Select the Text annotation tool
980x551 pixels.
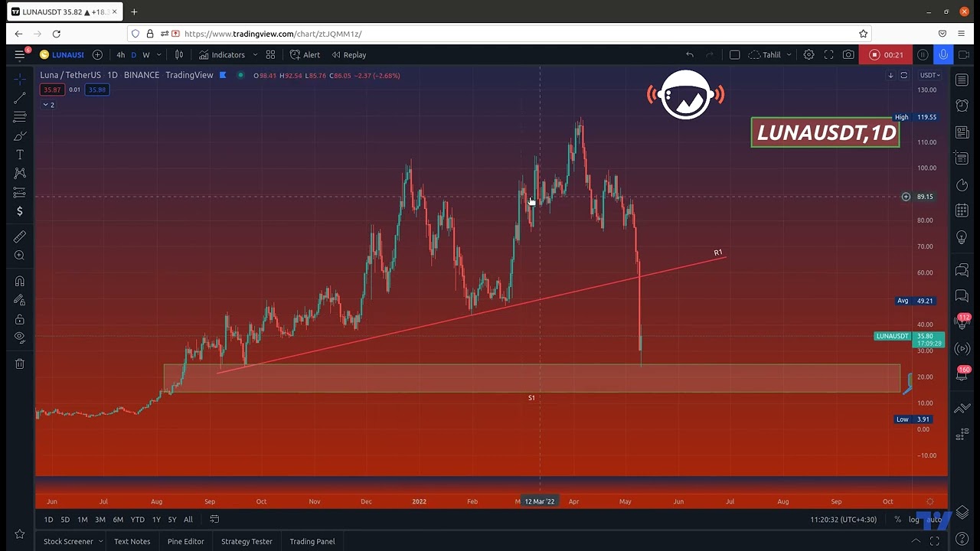click(20, 155)
